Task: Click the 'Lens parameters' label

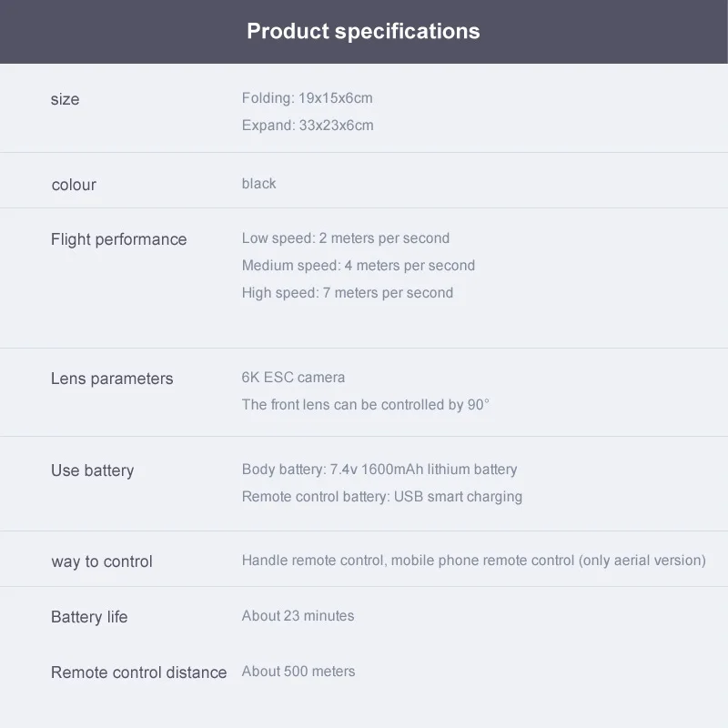Action: point(112,379)
